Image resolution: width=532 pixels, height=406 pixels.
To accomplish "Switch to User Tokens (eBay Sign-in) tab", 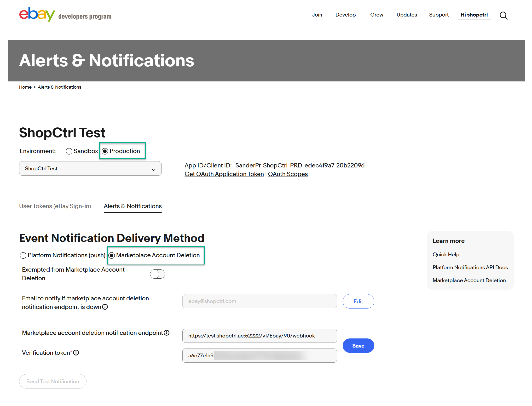I will pyautogui.click(x=55, y=206).
